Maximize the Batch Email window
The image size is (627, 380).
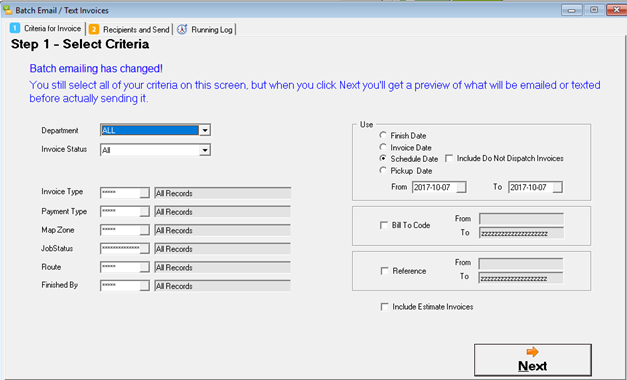594,10
